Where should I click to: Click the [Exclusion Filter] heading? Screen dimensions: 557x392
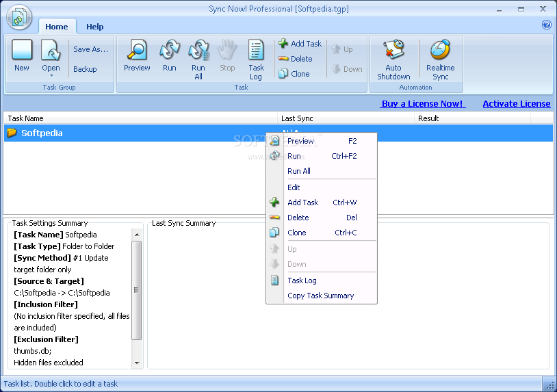tap(46, 339)
